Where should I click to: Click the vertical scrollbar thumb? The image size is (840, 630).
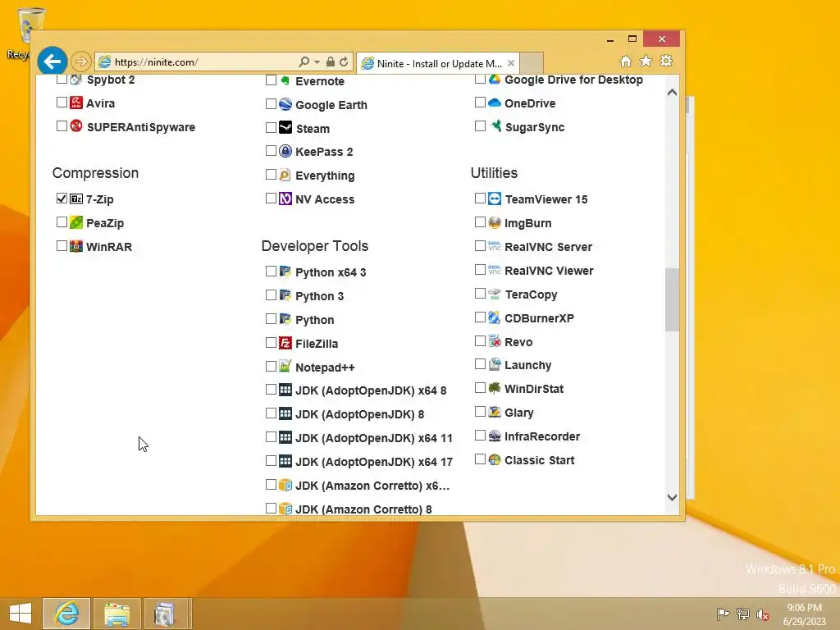pos(672,299)
